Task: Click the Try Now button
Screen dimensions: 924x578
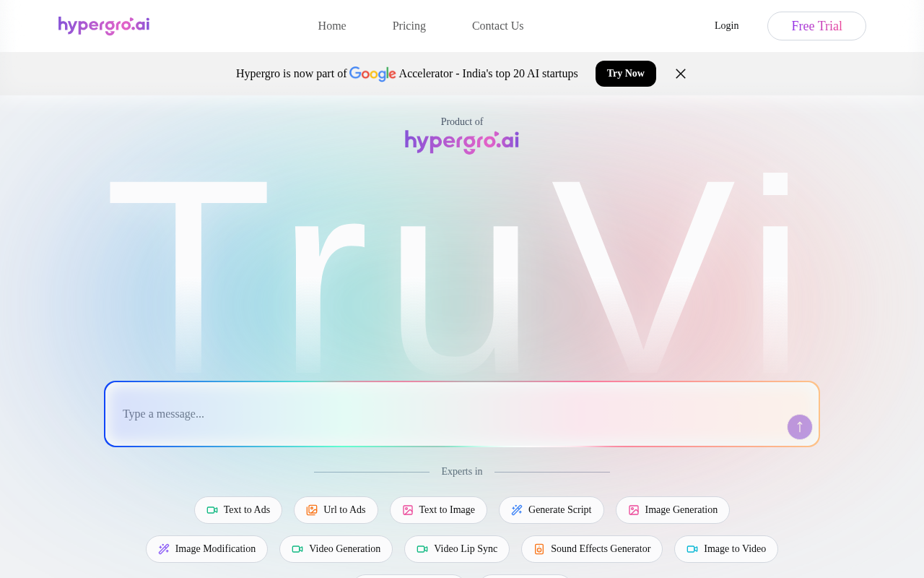Action: pos(625,73)
